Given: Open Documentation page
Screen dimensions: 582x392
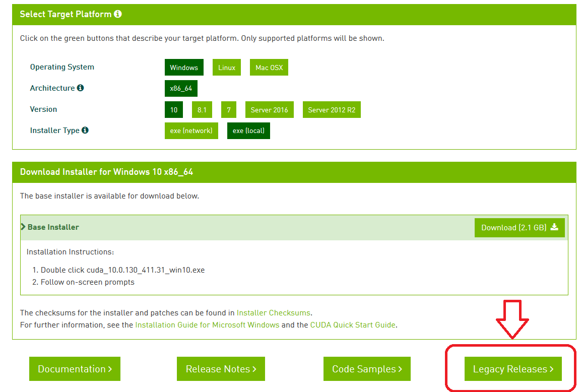Looking at the screenshot, I should 75,369.
